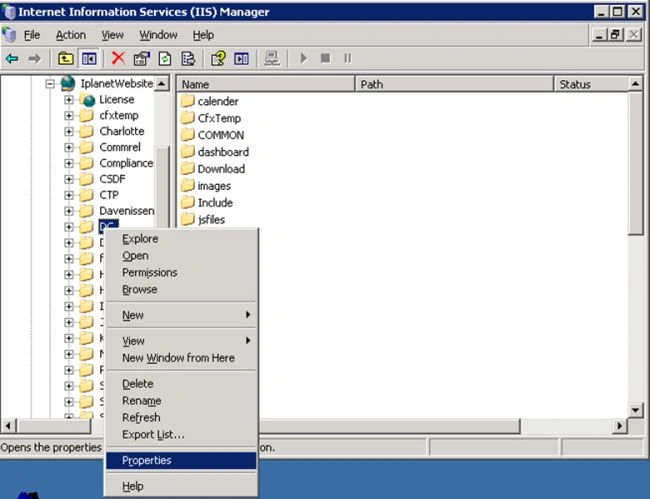Expand the Compliance folder node

(x=69, y=163)
